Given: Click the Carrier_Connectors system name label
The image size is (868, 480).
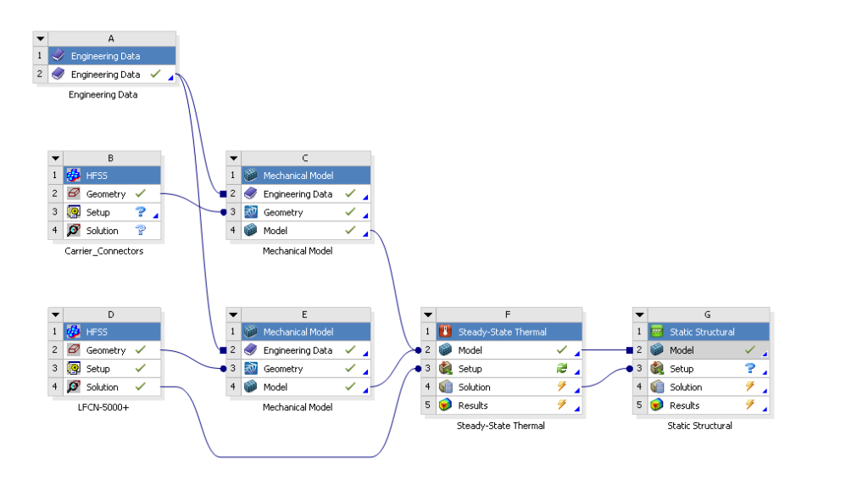Looking at the screenshot, I should pyautogui.click(x=103, y=251).
